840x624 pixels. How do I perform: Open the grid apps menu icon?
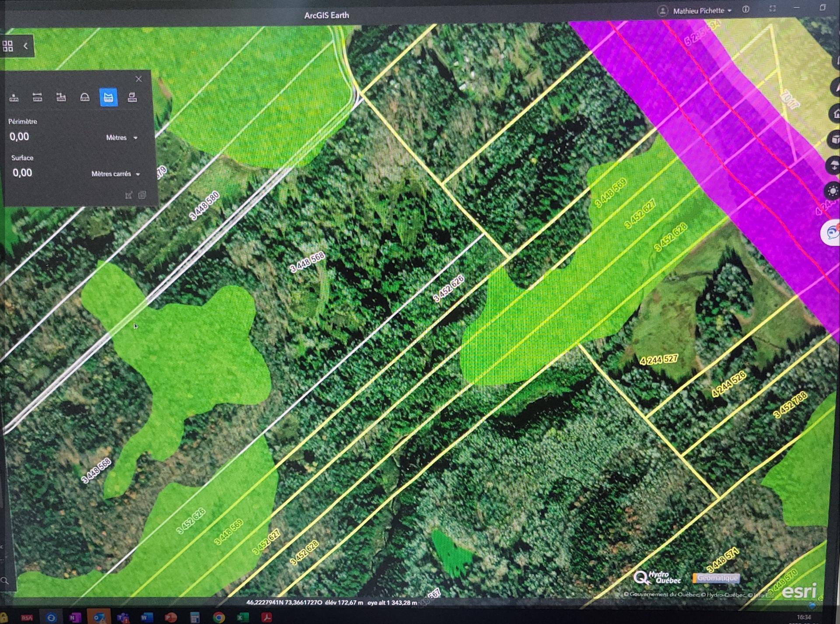point(8,46)
